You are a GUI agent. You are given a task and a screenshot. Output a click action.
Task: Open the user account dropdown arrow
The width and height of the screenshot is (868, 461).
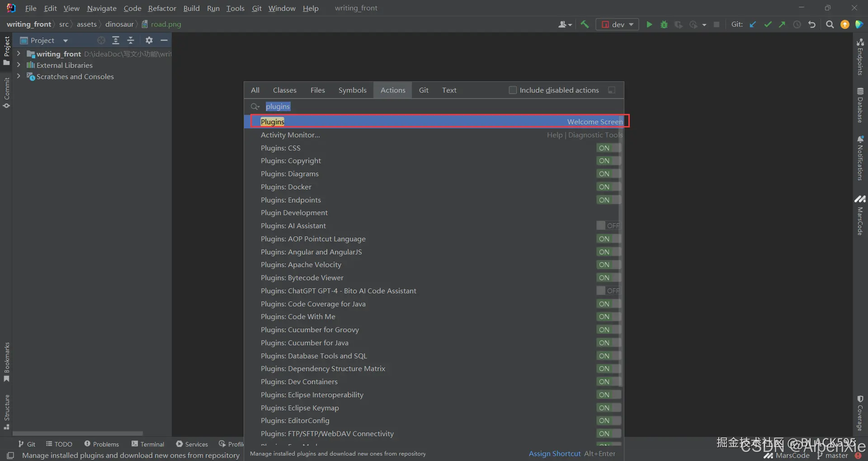coord(570,25)
